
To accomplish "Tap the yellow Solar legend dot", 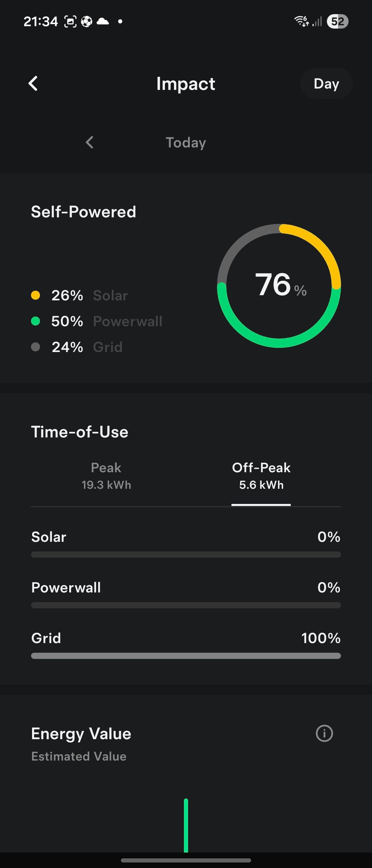I will click(35, 295).
